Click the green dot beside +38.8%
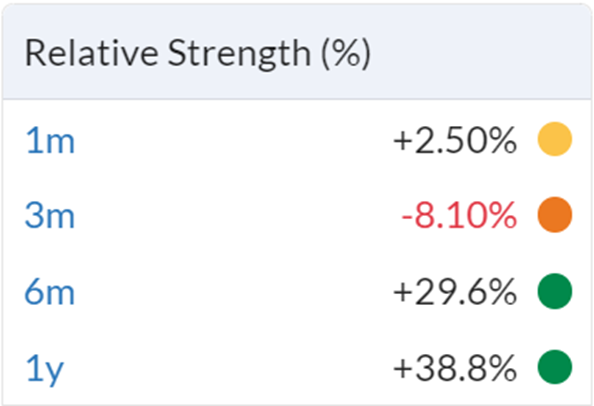The image size is (594, 406). click(555, 367)
